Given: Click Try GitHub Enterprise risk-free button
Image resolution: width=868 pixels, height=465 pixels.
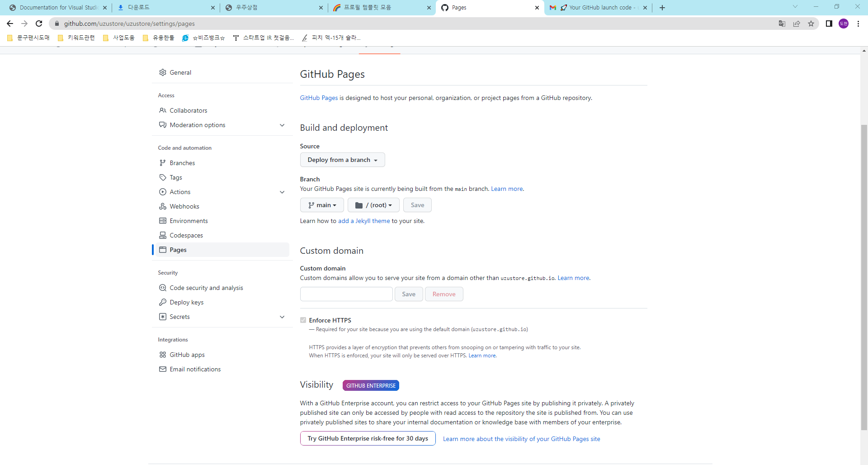Looking at the screenshot, I should (x=368, y=438).
